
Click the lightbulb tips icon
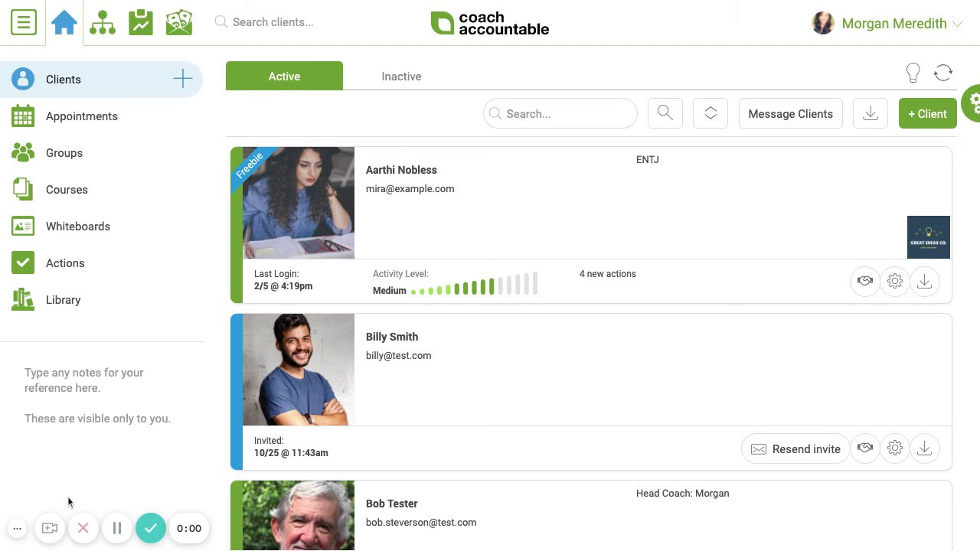pyautogui.click(x=913, y=73)
